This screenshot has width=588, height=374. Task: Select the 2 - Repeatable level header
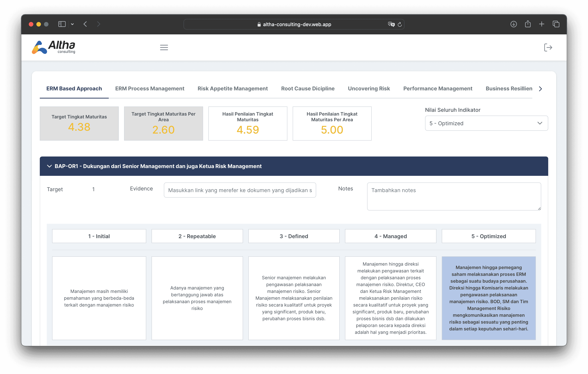tap(197, 236)
